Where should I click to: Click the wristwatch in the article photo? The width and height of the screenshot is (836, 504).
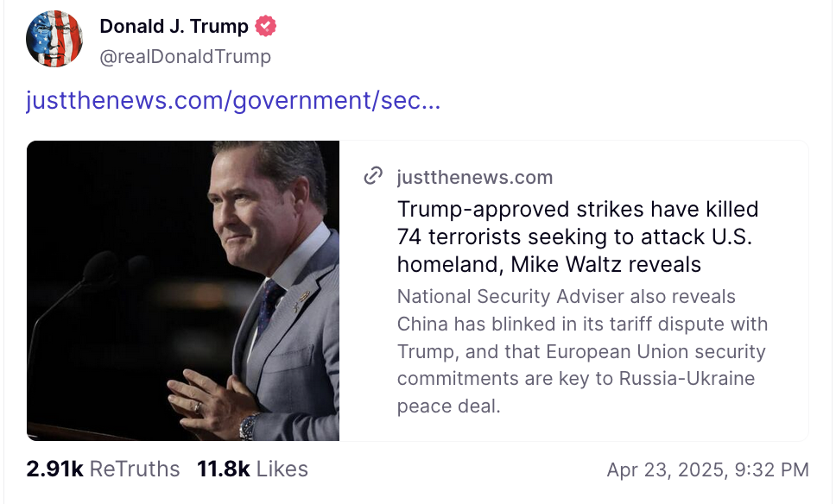click(250, 425)
